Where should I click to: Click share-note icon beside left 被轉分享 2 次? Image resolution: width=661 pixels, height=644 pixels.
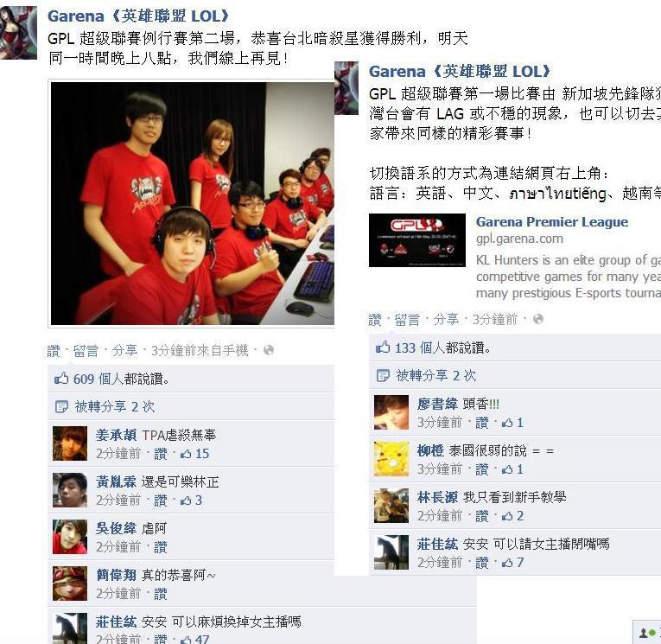pyautogui.click(x=61, y=406)
